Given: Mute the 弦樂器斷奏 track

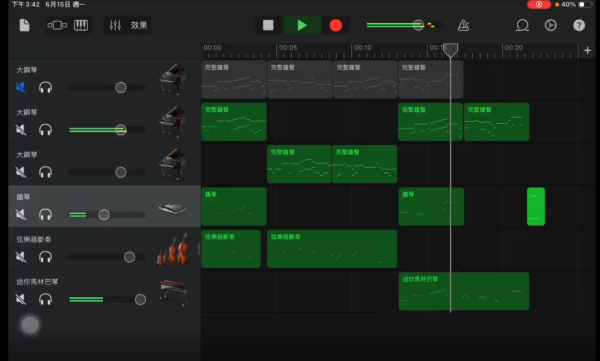Looking at the screenshot, I should [21, 257].
